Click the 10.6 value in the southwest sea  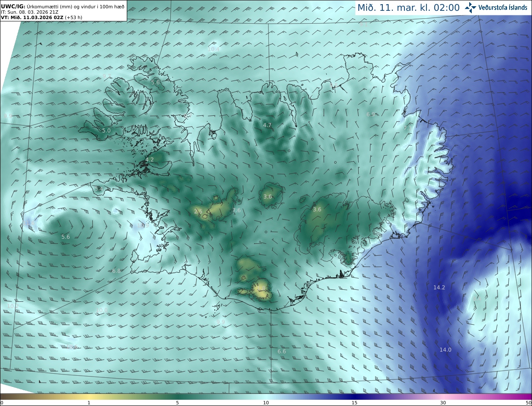71,346
